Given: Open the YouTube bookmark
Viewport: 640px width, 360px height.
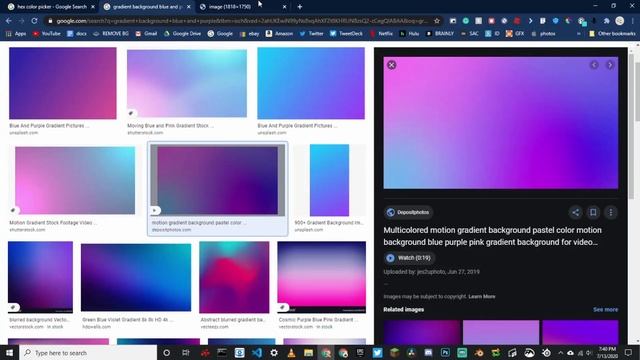Looking at the screenshot, I should pyautogui.click(x=47, y=33).
